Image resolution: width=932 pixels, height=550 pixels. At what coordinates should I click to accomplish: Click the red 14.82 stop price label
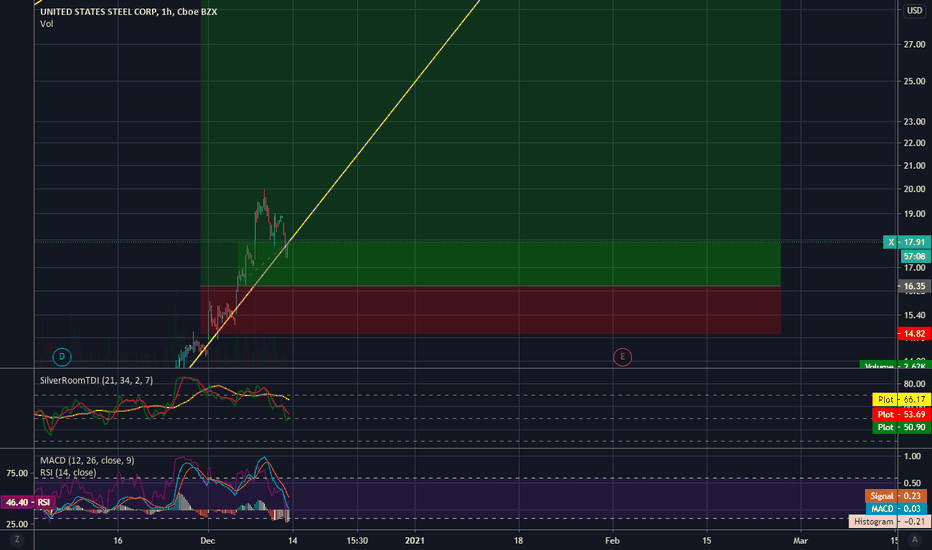[914, 334]
